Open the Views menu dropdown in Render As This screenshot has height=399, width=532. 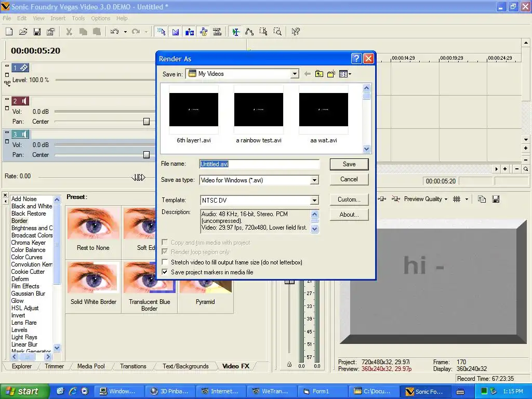[x=345, y=74]
